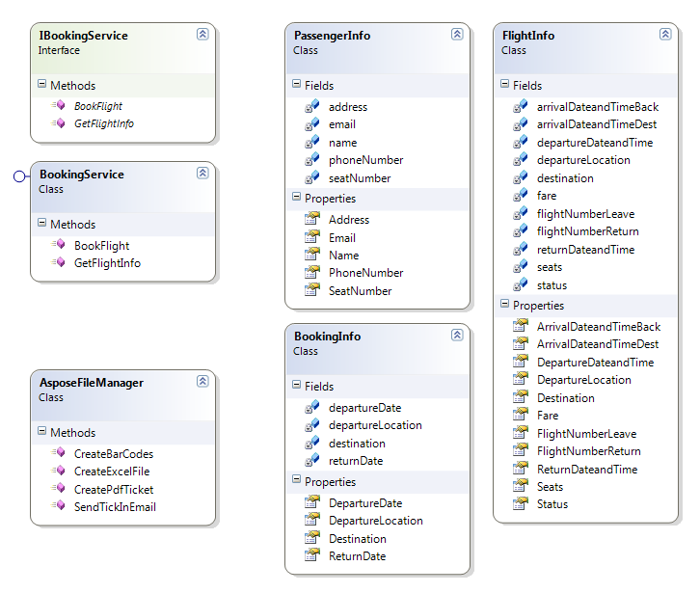Click the fare field icon in FlightInfo
Image resolution: width=700 pixels, height=593 pixels.
point(521,196)
